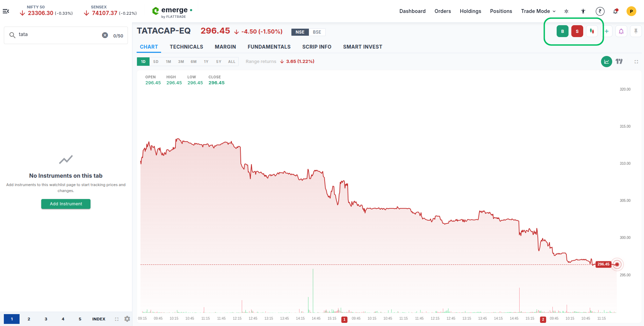Open the SMART INVEST tab
The height and width of the screenshot is (326, 644).
click(363, 47)
